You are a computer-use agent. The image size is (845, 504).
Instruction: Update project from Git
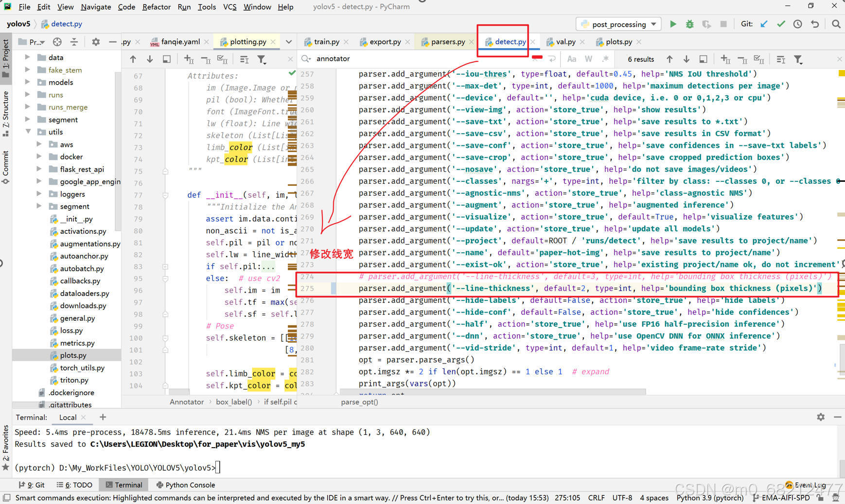coord(764,24)
